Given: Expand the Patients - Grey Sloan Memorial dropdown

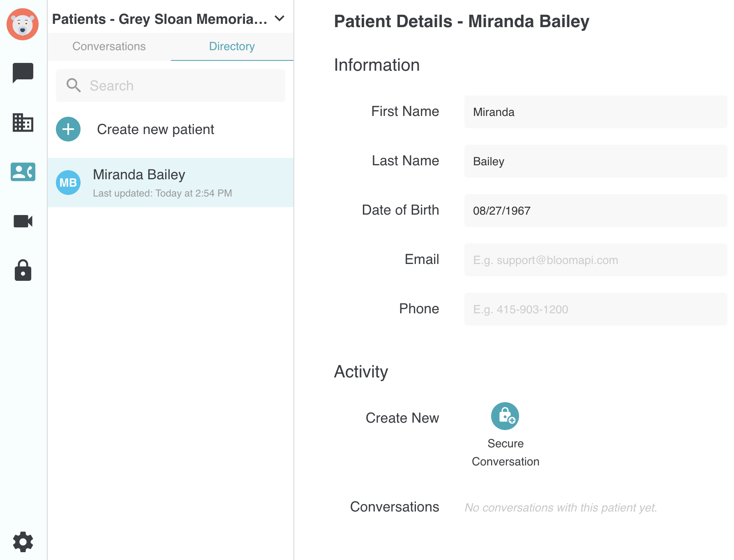Looking at the screenshot, I should (x=279, y=19).
